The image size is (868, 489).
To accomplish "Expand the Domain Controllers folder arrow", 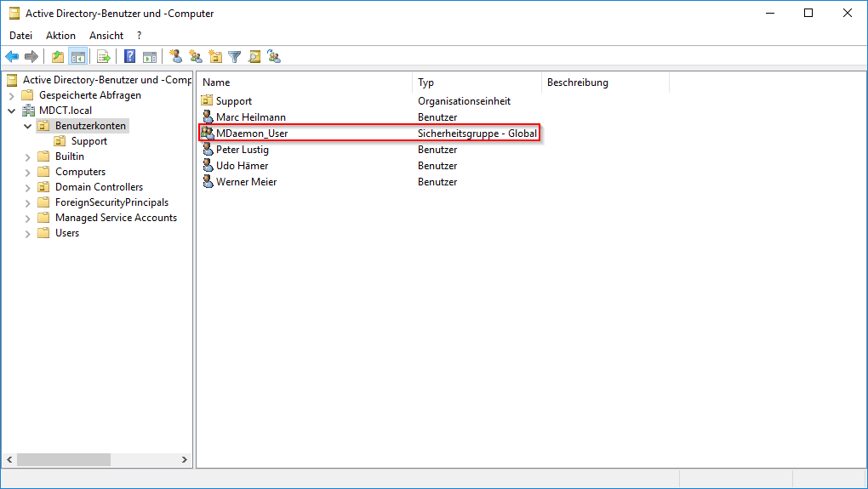I will pyautogui.click(x=28, y=187).
